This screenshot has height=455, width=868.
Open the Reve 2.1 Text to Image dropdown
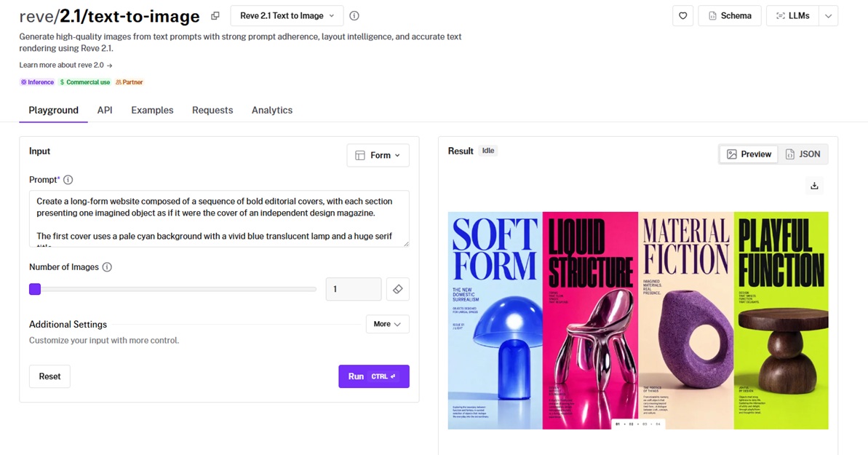[x=287, y=16]
